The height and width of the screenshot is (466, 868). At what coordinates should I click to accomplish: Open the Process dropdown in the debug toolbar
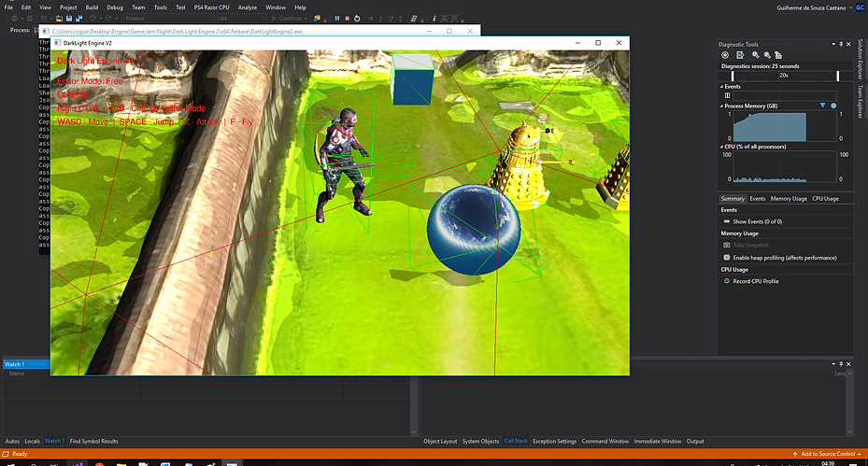pos(36,30)
